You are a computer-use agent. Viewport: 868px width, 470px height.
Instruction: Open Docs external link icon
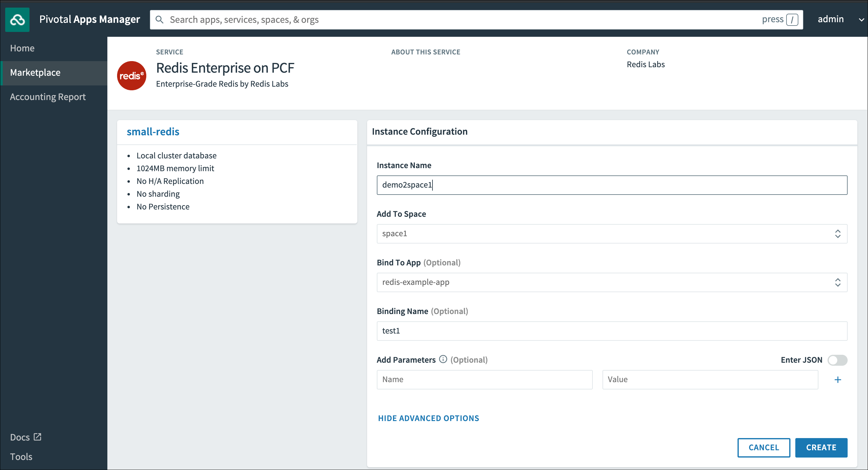click(37, 437)
